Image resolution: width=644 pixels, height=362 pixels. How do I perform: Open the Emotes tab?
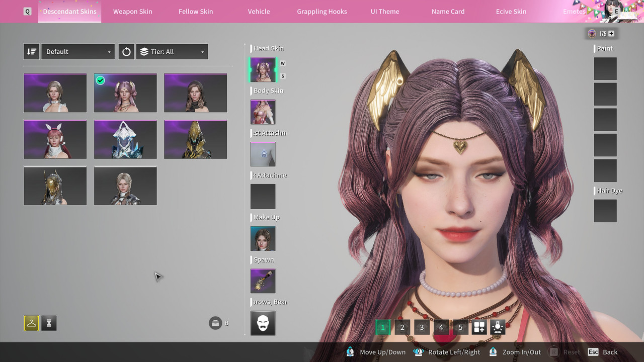(574, 11)
